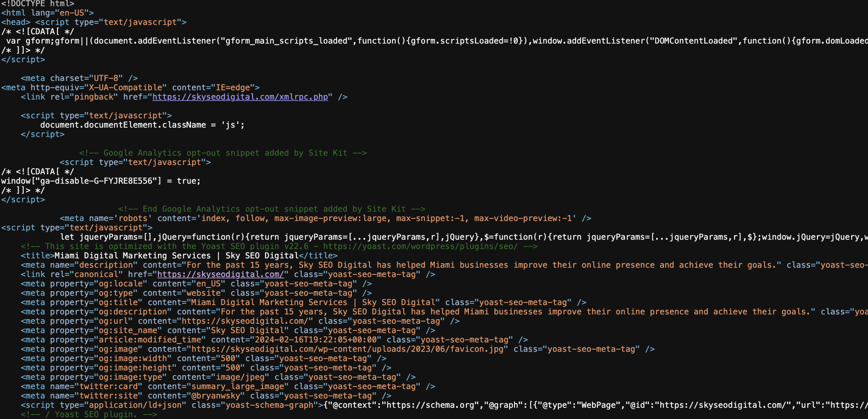Click the Google Analytics opt-out opening comment
This screenshot has height=419, width=868.
223,153
